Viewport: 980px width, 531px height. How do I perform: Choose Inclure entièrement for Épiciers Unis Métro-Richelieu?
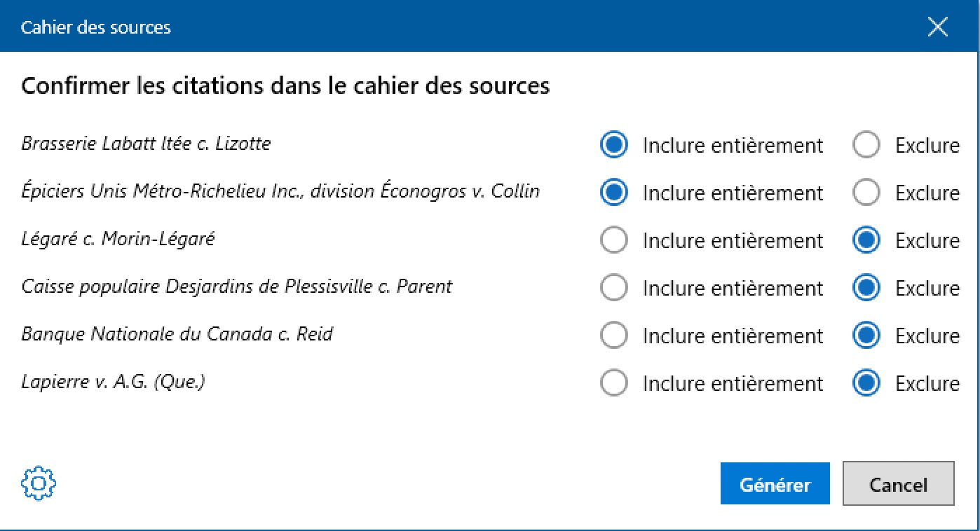click(x=614, y=193)
